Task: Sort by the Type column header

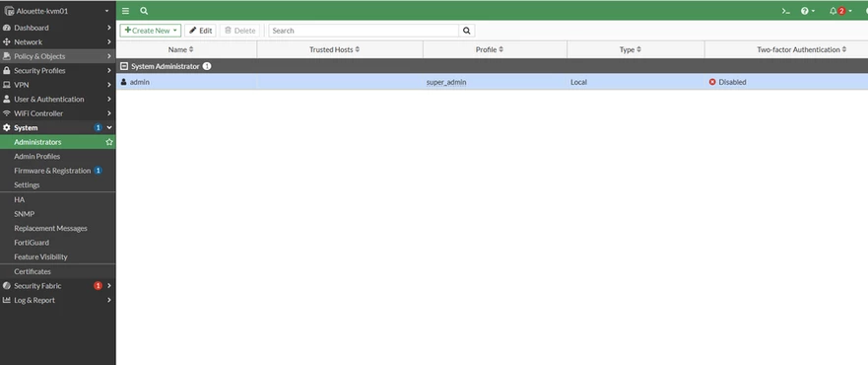Action: [x=635, y=50]
